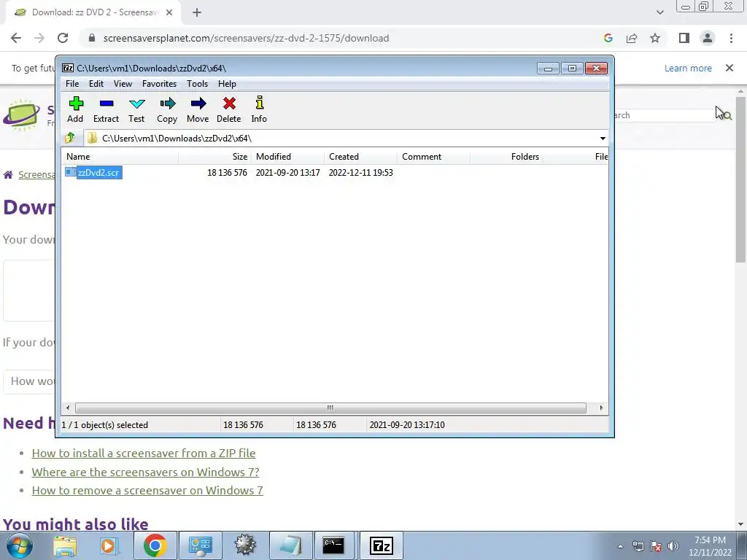
Task: Click the left arrow of horizontal scrollbar
Action: [68, 408]
